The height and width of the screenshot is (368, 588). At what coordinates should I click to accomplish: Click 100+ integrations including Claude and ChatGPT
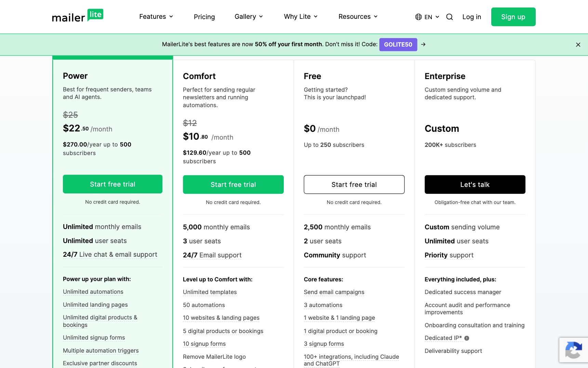click(351, 360)
